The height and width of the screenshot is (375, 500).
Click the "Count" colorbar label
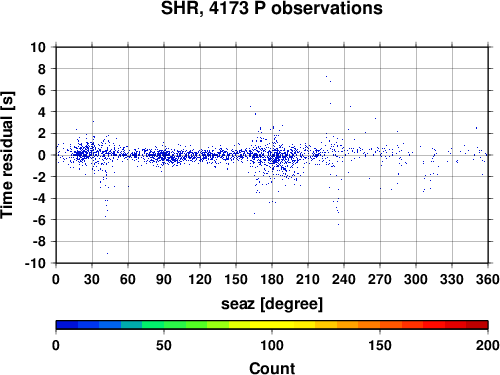pyautogui.click(x=272, y=368)
